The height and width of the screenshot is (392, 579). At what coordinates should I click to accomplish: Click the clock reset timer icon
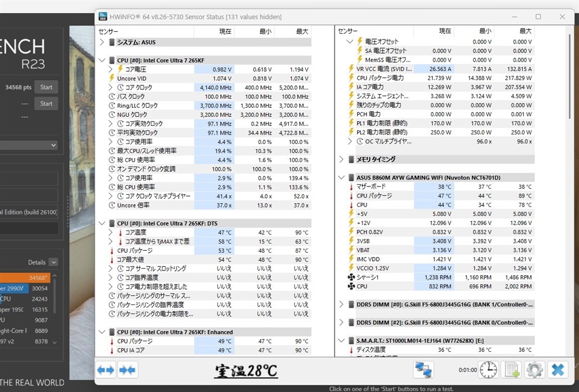point(489,369)
